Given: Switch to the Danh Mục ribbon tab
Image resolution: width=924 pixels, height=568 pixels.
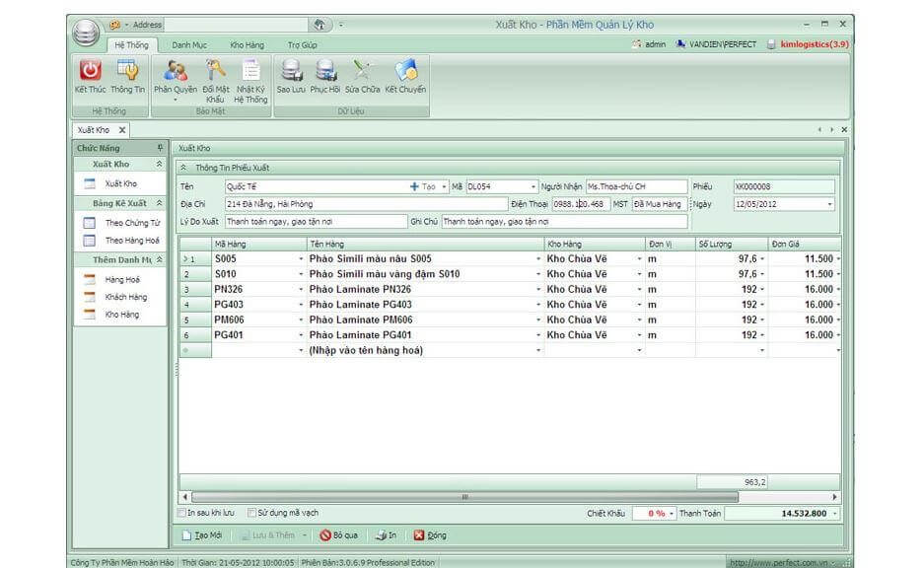Looking at the screenshot, I should (x=188, y=45).
